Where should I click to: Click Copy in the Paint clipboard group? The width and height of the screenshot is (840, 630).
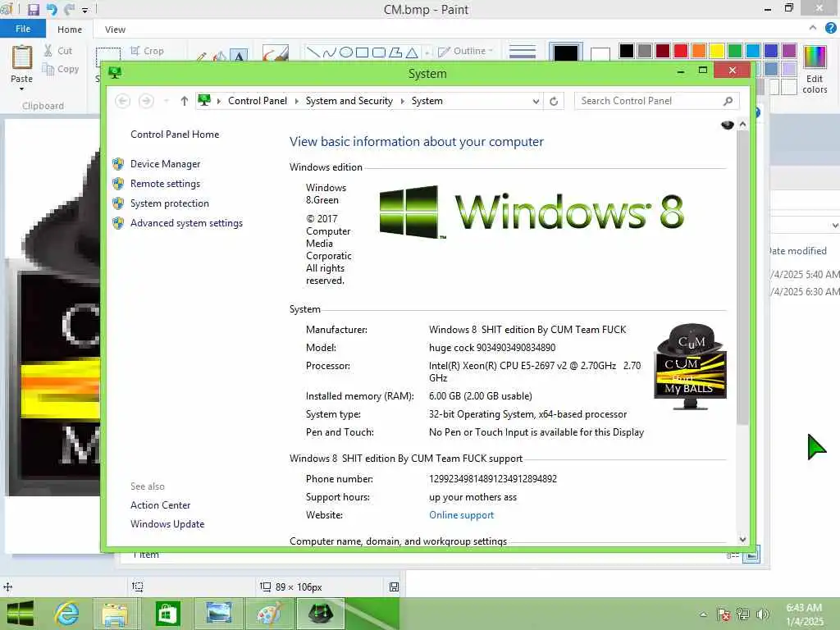(61, 69)
